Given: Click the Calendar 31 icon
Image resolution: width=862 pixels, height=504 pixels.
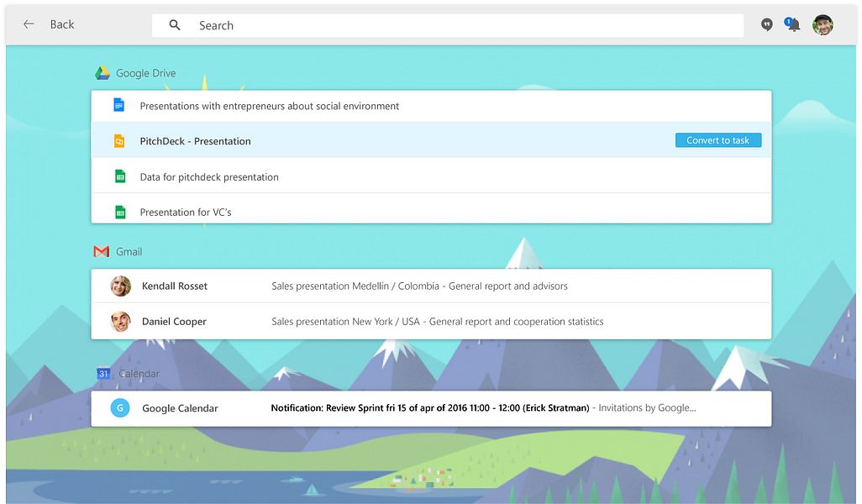Looking at the screenshot, I should pos(103,374).
